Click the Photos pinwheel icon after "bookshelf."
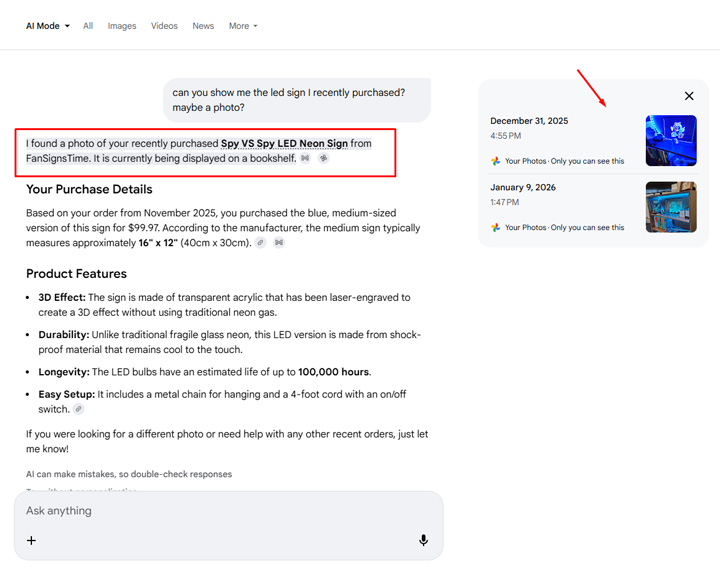720x570 pixels. [x=323, y=158]
